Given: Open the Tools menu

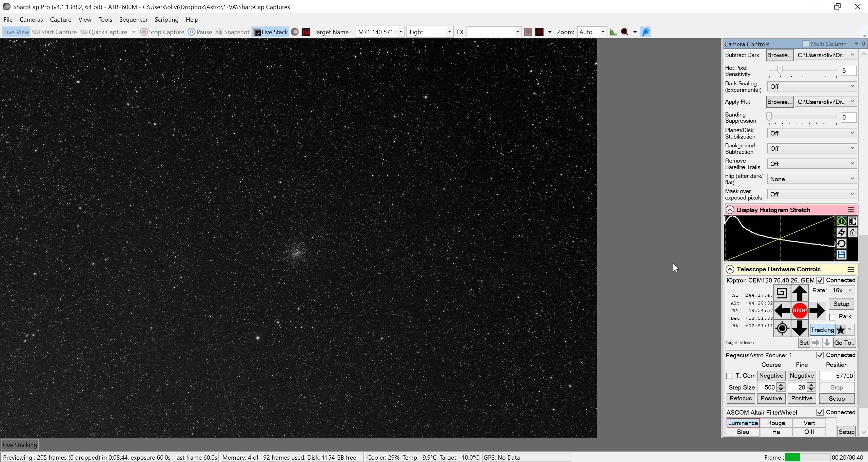Looking at the screenshot, I should point(105,20).
